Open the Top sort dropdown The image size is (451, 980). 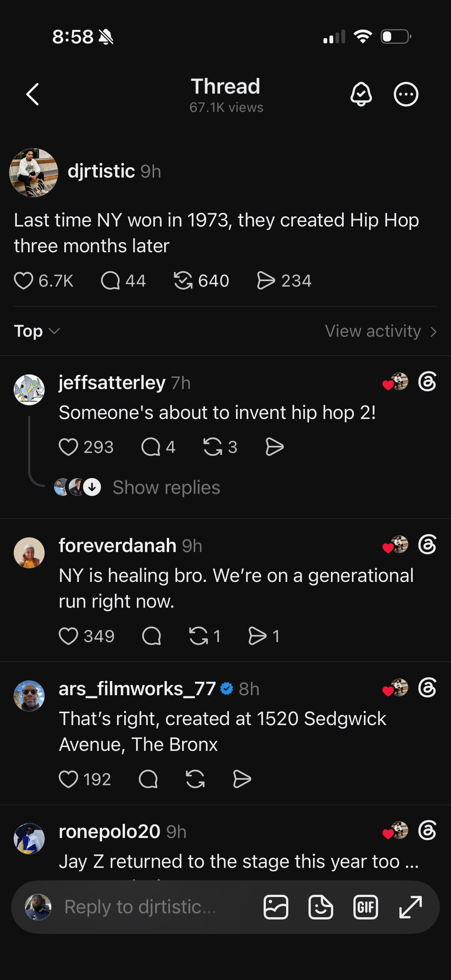(37, 331)
